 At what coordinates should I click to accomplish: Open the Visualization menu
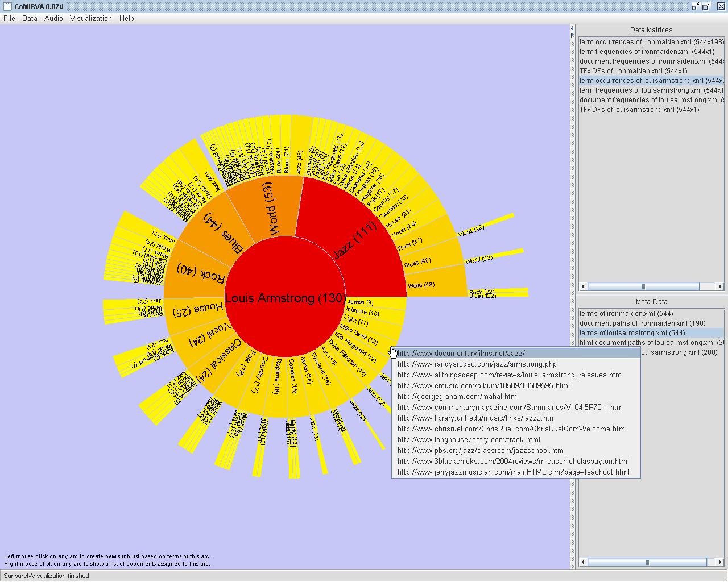click(x=91, y=18)
